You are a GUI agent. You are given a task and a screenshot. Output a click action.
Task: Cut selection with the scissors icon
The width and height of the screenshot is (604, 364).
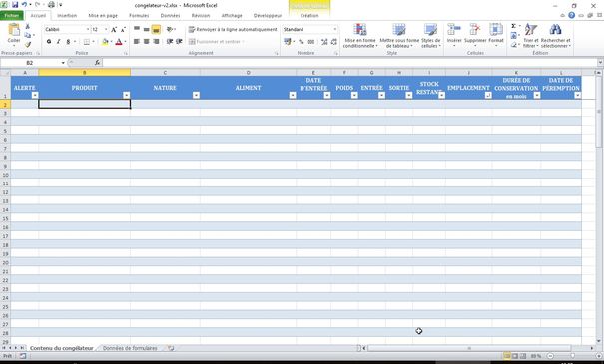pyautogui.click(x=27, y=26)
